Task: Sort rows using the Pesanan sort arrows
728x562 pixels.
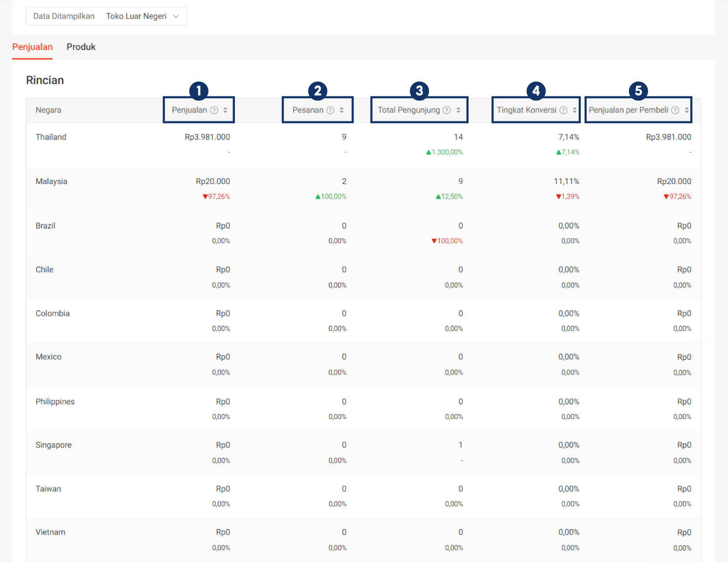Action: (x=341, y=110)
